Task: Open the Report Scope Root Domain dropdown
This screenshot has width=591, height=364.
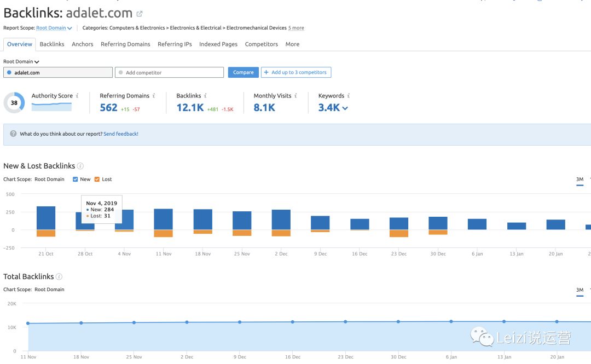Action: click(54, 28)
